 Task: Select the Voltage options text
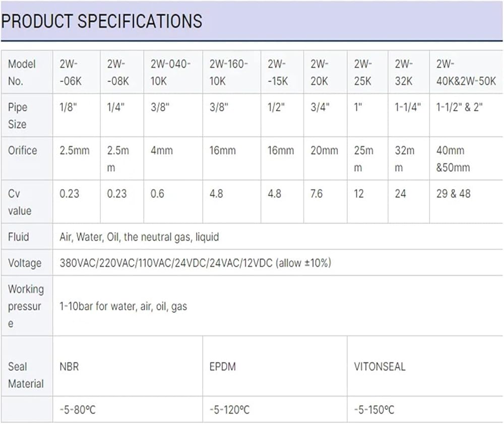tap(196, 263)
